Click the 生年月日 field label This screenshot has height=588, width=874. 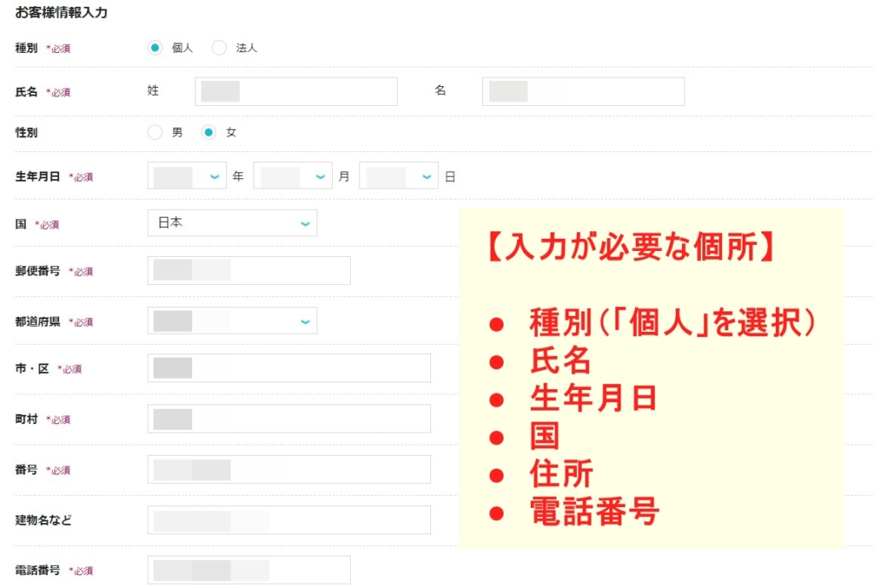(38, 177)
